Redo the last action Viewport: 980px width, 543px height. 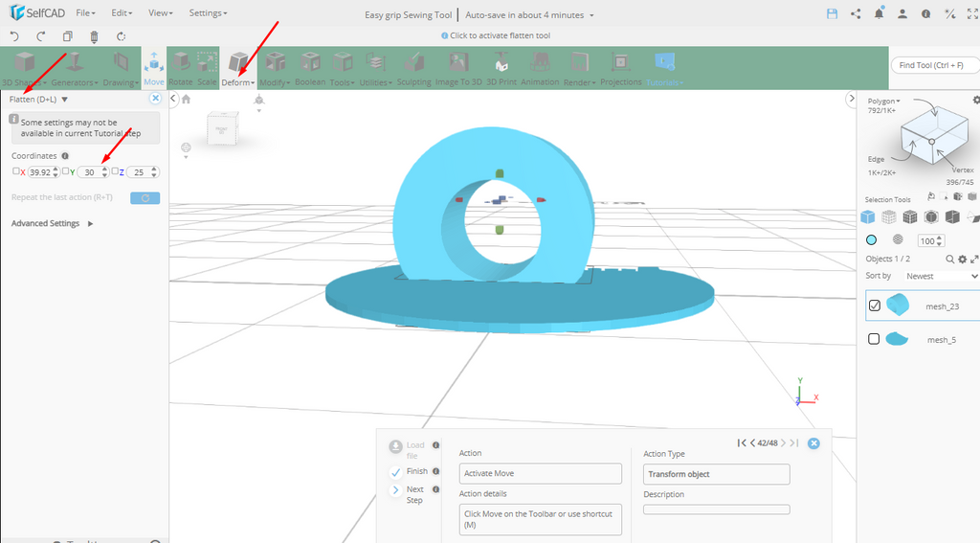[x=40, y=36]
